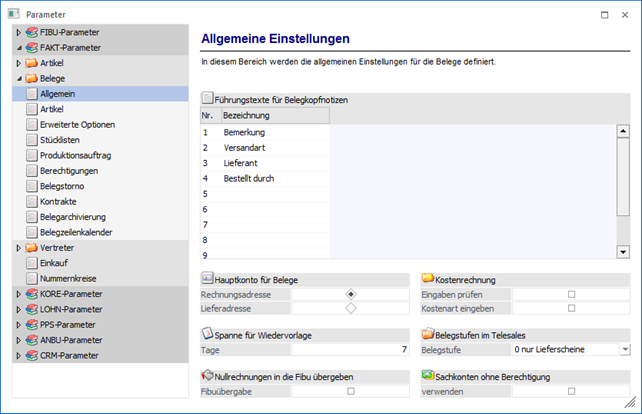The height and width of the screenshot is (414, 642).
Task: Click the FIBU-Parameter stack icon
Action: [30, 33]
